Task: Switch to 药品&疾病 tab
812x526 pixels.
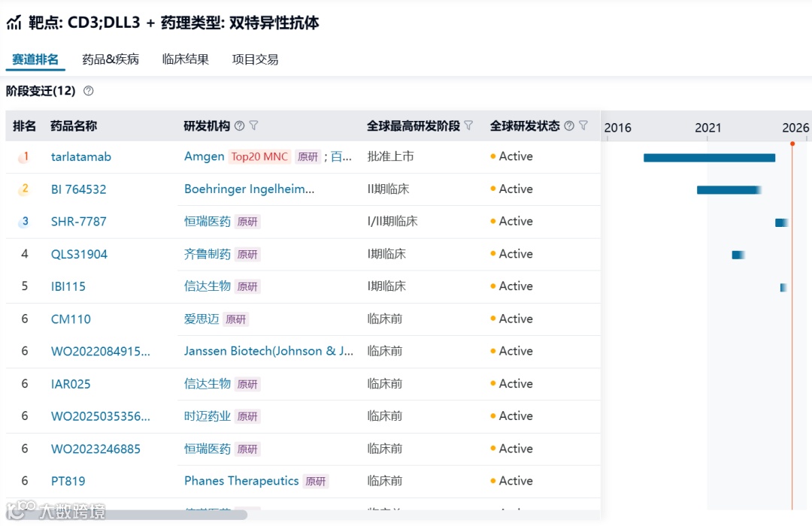Action: [111, 59]
